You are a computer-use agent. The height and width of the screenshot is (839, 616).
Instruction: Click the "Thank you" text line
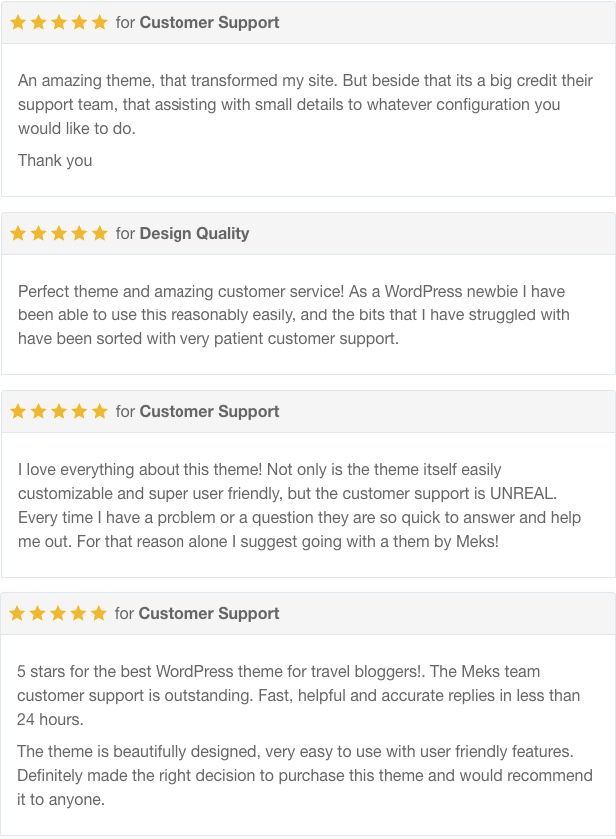tap(55, 160)
